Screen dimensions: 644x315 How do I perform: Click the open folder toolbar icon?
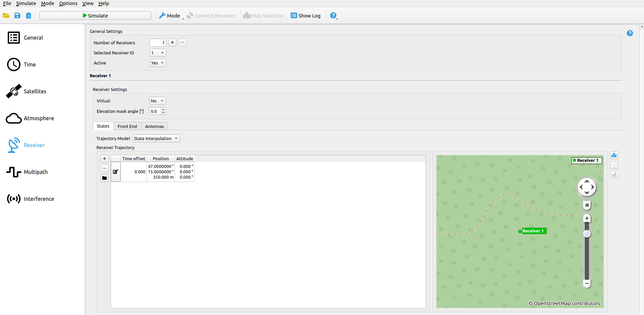pyautogui.click(x=6, y=15)
